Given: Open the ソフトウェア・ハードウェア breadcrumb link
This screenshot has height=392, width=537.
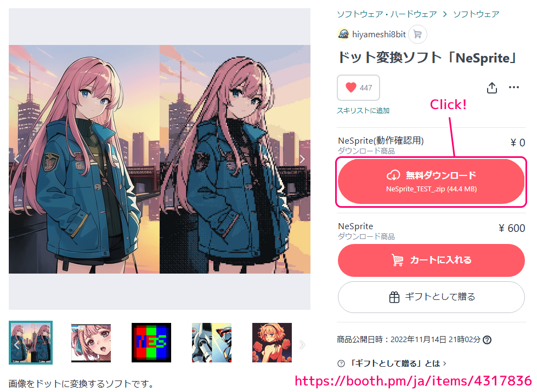Looking at the screenshot, I should click(387, 14).
